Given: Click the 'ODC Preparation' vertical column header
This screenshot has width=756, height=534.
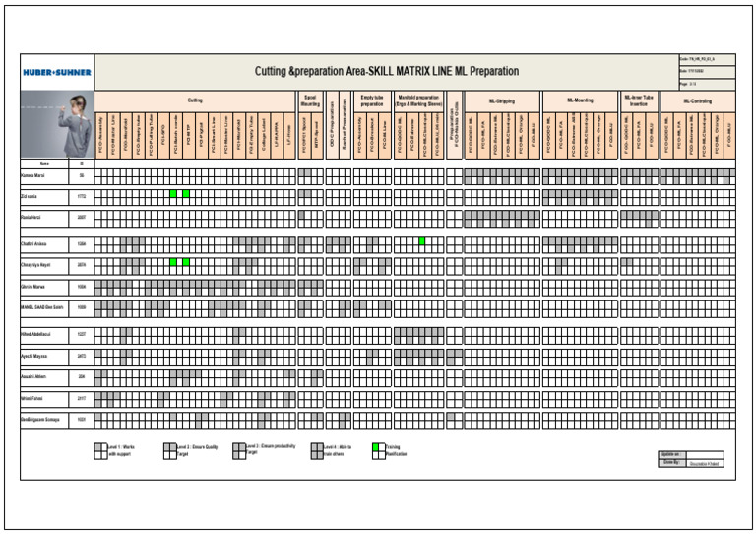Looking at the screenshot, I should 332,125.
